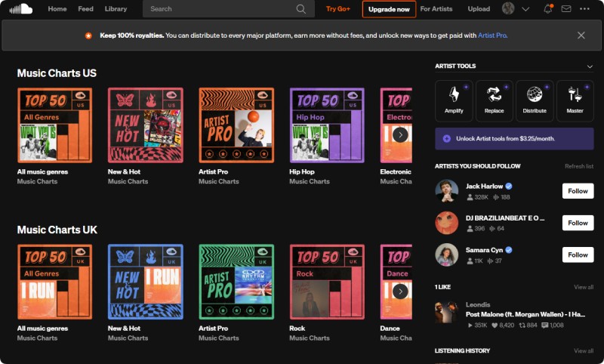
Task: Click Refresh list for suggested artists
Action: [579, 166]
